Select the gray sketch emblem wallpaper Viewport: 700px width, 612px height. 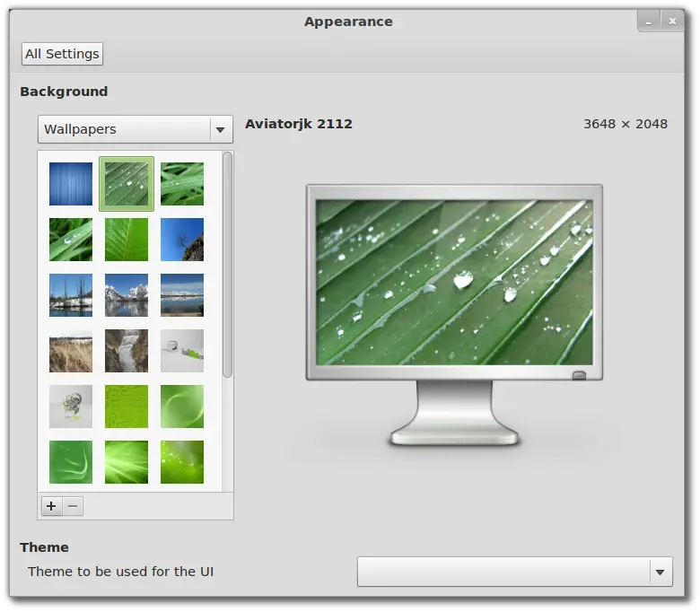click(x=71, y=407)
